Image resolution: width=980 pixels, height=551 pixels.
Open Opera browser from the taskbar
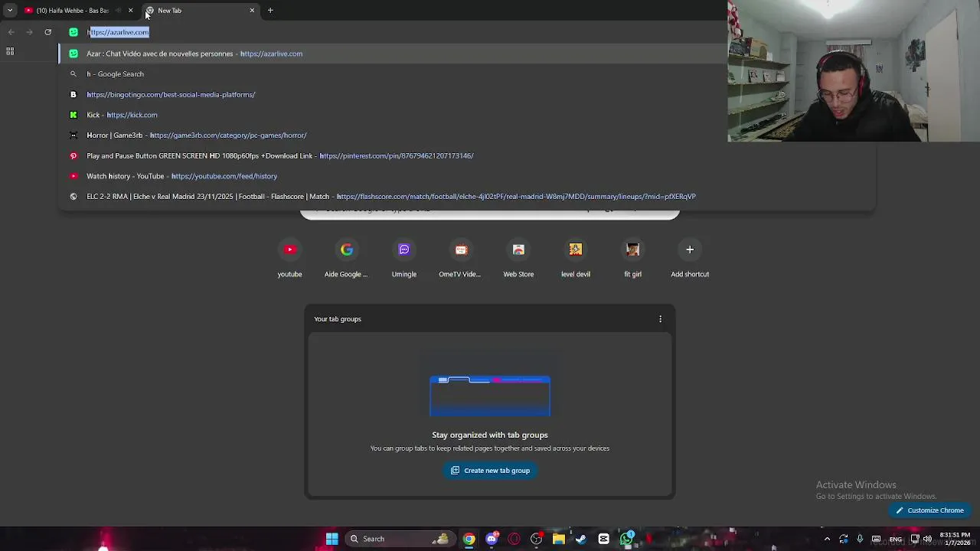coord(514,539)
